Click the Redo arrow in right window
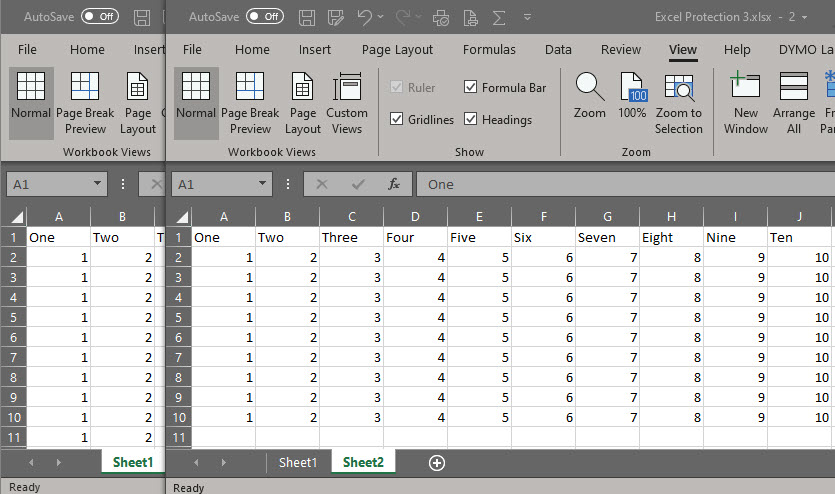The height and width of the screenshot is (494, 835). [403, 18]
